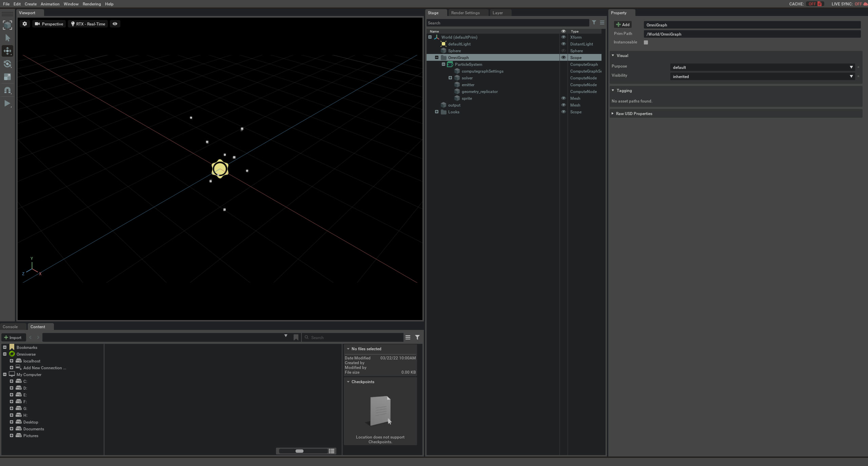The height and width of the screenshot is (466, 868).
Task: Open RTX - Real-Time renderer menu
Action: [88, 24]
